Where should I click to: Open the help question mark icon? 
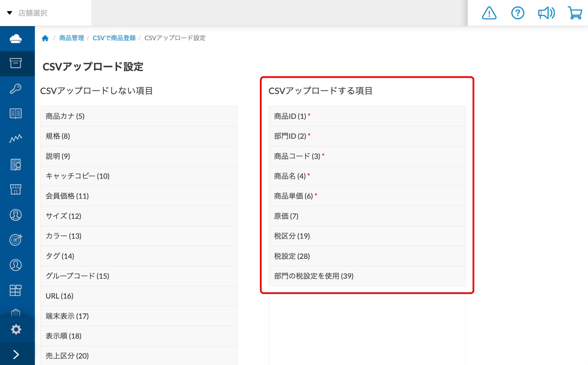(x=518, y=13)
